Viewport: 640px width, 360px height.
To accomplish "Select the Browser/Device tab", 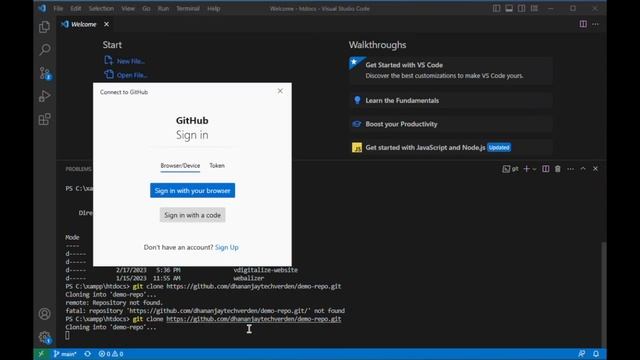I will pyautogui.click(x=180, y=166).
